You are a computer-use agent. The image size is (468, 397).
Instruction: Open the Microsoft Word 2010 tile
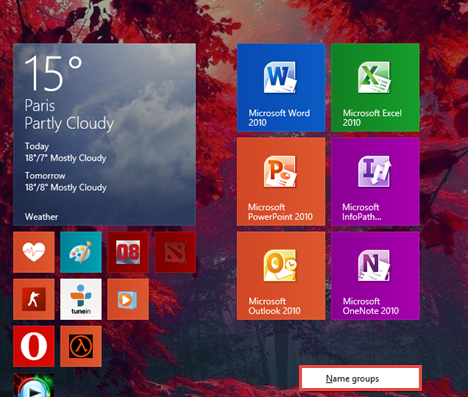pos(281,88)
